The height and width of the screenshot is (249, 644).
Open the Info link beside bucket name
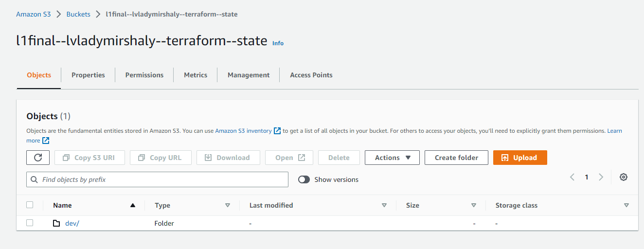(278, 43)
